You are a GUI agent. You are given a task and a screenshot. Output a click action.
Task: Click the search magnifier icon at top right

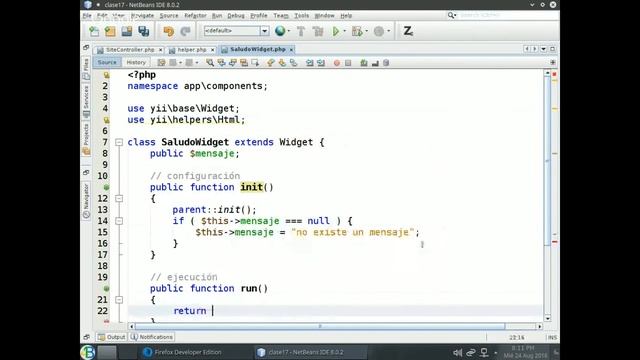tap(451, 15)
